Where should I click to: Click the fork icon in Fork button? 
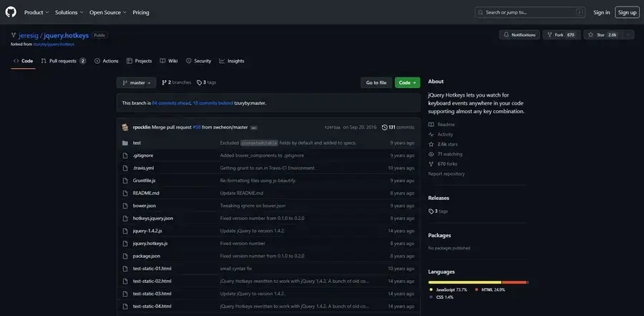pyautogui.click(x=550, y=35)
